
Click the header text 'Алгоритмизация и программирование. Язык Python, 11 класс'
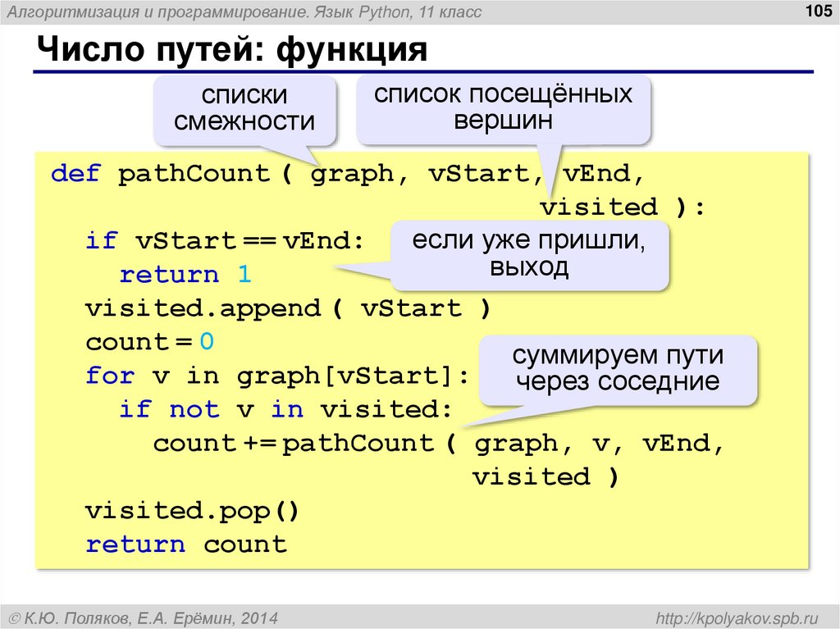tap(244, 11)
